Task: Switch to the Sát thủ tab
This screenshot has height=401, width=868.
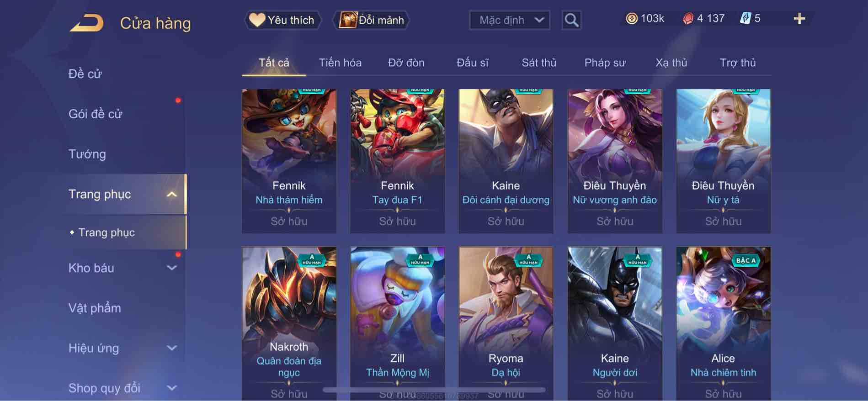Action: (x=539, y=63)
